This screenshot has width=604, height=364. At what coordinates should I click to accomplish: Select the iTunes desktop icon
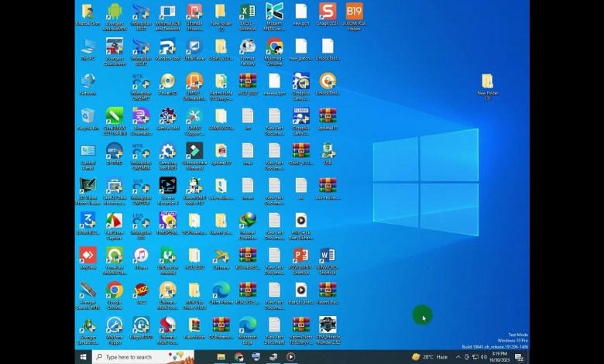[x=141, y=256]
